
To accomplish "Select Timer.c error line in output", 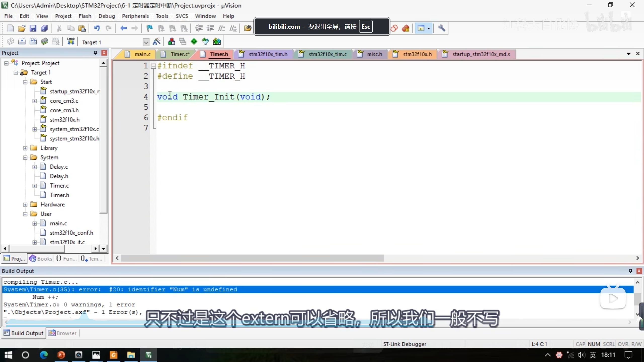I will click(x=120, y=290).
